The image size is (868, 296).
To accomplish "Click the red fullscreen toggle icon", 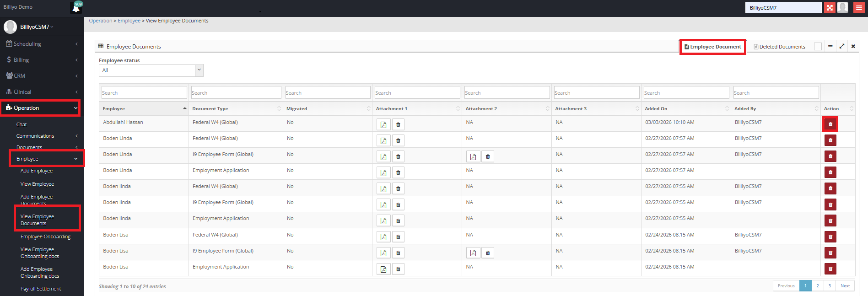I will [830, 8].
